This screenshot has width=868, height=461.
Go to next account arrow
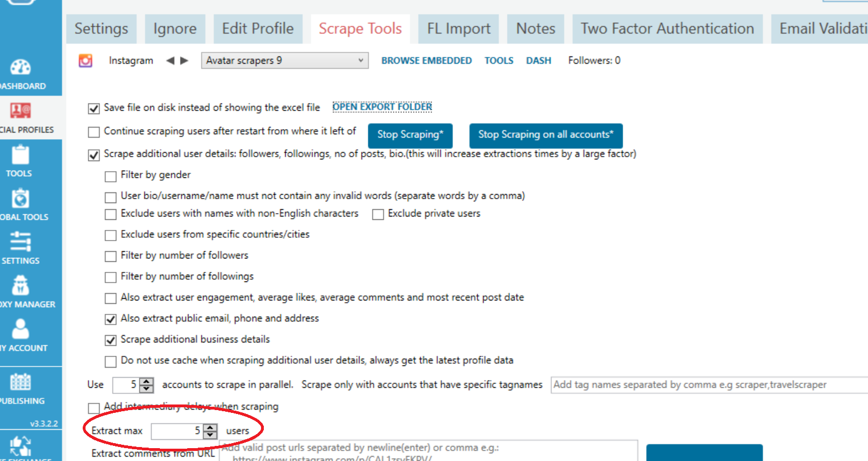[184, 60]
